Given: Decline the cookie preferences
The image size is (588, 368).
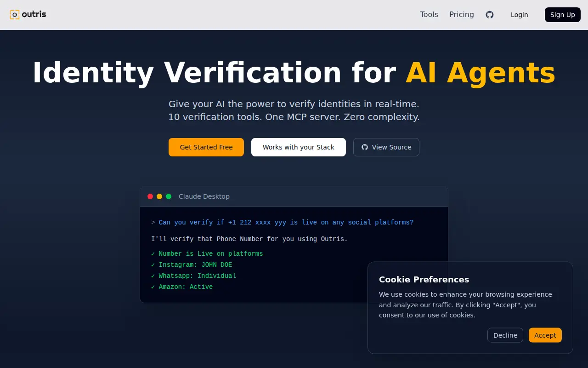Looking at the screenshot, I should pyautogui.click(x=505, y=335).
